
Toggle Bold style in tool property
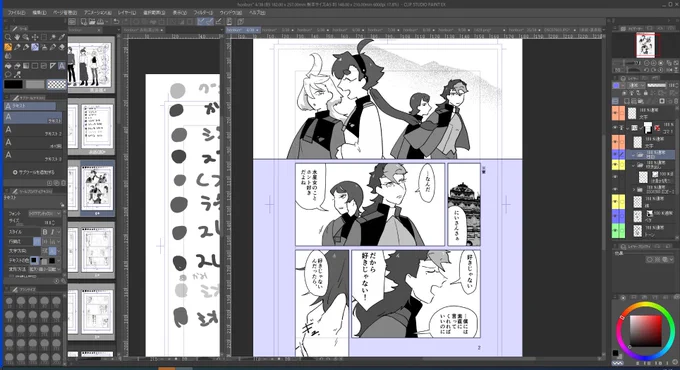[x=45, y=232]
